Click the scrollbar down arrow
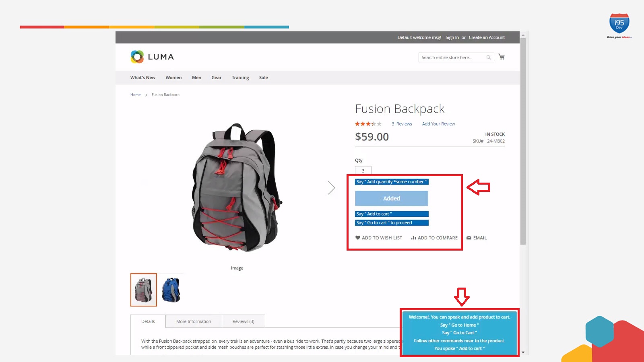Screen dimensions: 644x362 point(523,352)
